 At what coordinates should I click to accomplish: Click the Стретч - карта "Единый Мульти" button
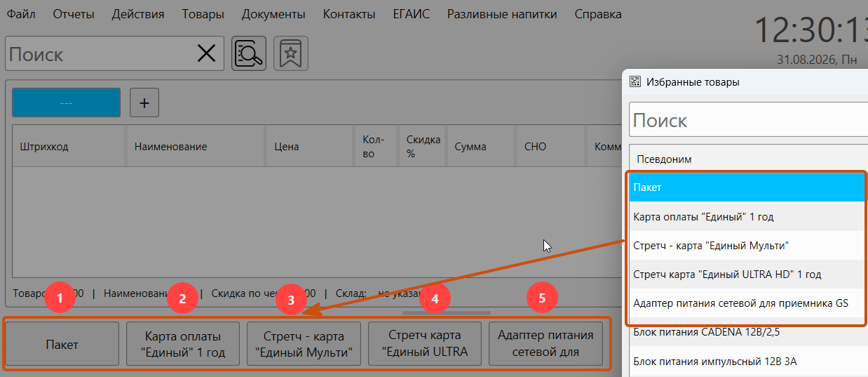point(304,344)
